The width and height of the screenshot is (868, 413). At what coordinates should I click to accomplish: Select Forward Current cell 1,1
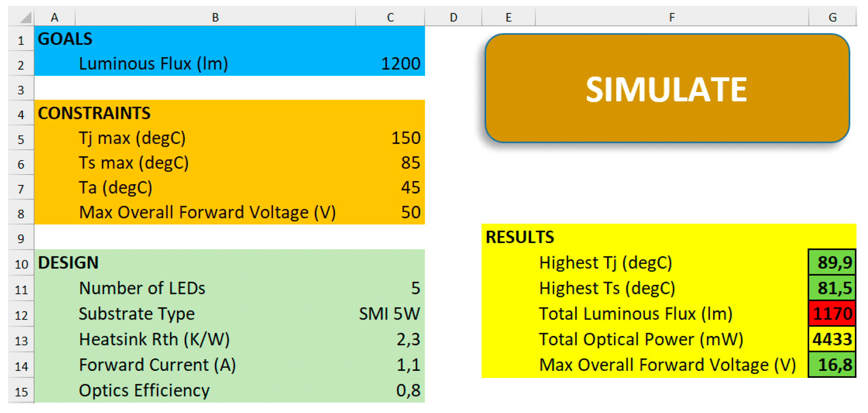[x=407, y=365]
